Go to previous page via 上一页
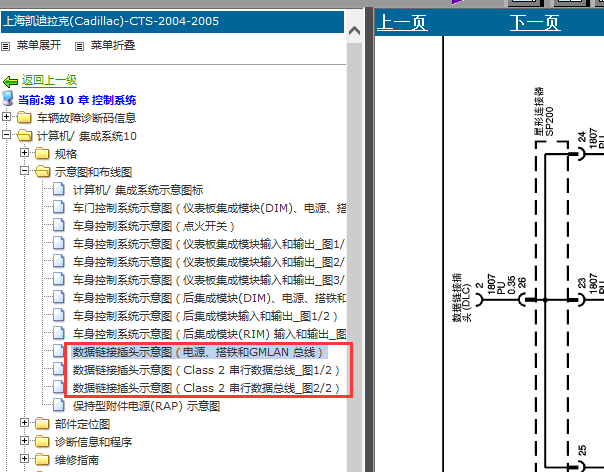The width and height of the screenshot is (604, 472). (402, 22)
